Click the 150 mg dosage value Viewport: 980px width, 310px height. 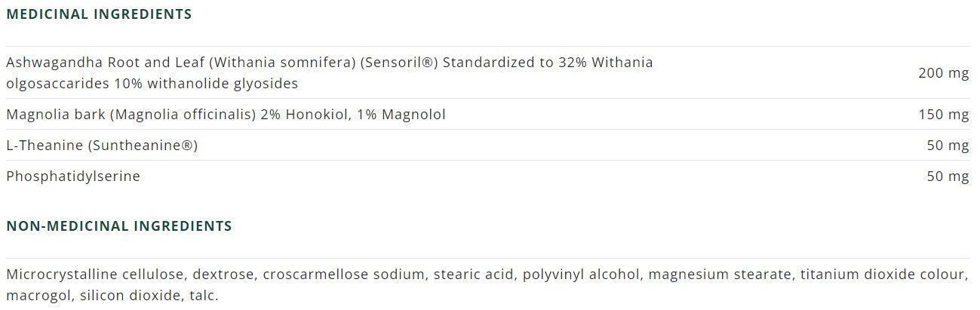click(x=943, y=115)
